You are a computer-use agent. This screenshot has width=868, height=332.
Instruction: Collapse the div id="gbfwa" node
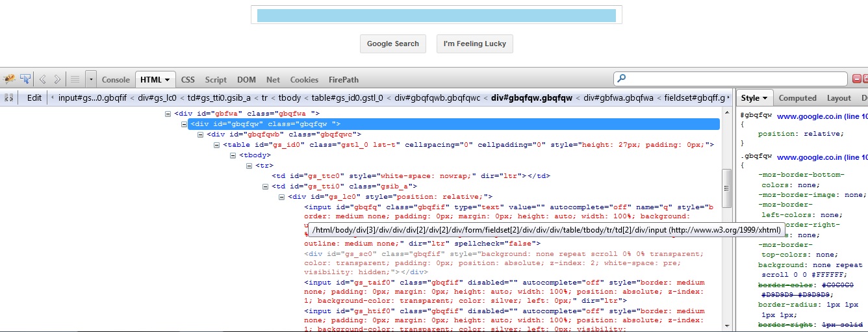pos(168,114)
